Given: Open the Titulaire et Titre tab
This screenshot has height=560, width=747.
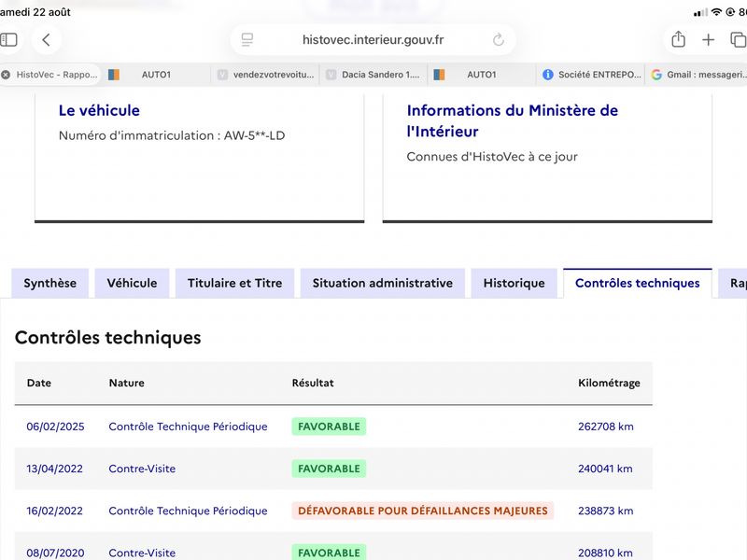Looking at the screenshot, I should coord(235,284).
